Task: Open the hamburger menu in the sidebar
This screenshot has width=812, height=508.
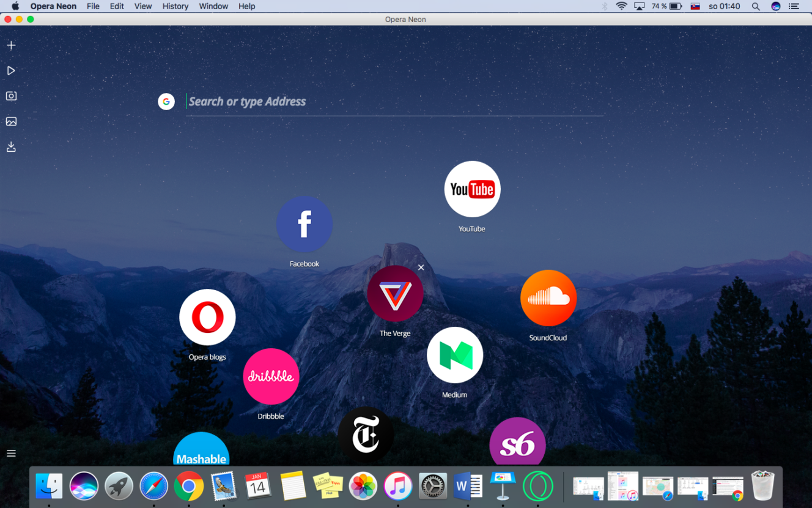Action: [x=11, y=454]
